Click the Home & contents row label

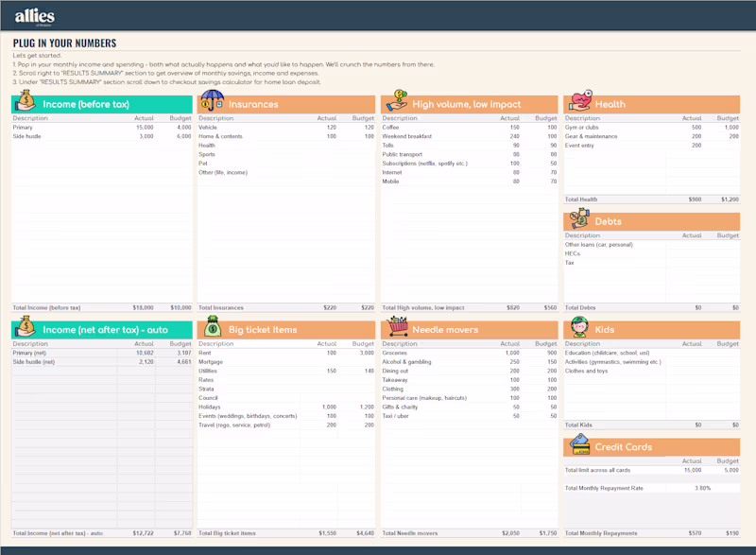(x=220, y=136)
